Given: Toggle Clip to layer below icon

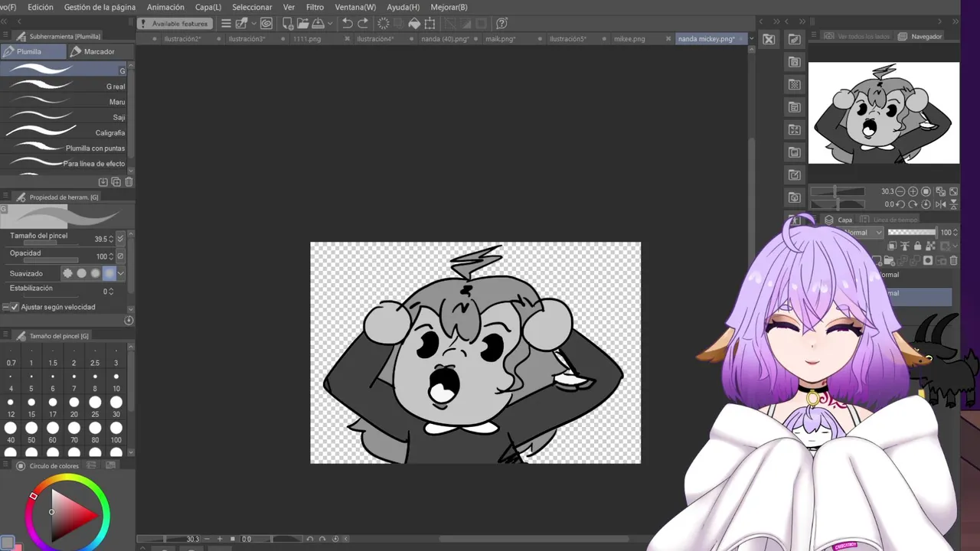Looking at the screenshot, I should coord(892,246).
